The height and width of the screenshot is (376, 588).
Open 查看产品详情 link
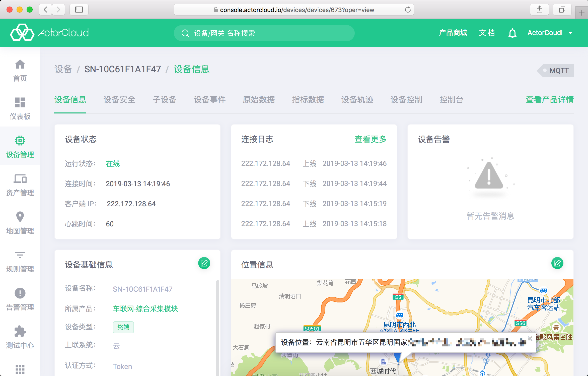point(550,100)
